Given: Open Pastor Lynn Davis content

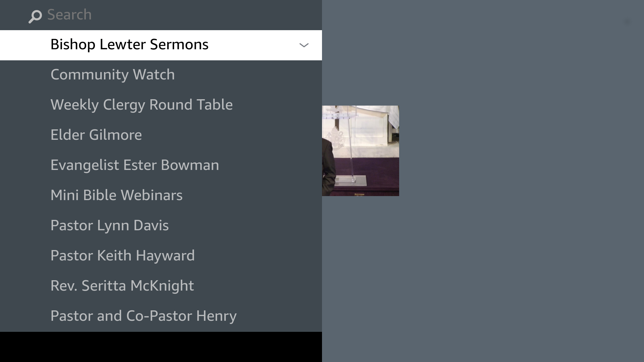Looking at the screenshot, I should pos(110,225).
